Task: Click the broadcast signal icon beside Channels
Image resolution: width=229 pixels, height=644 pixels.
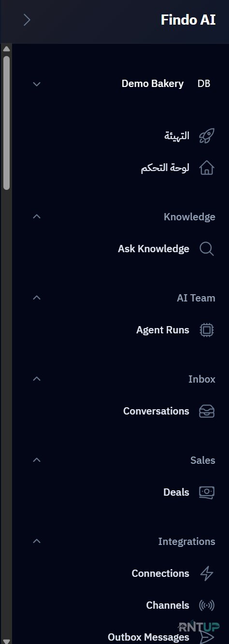Action: [207, 605]
